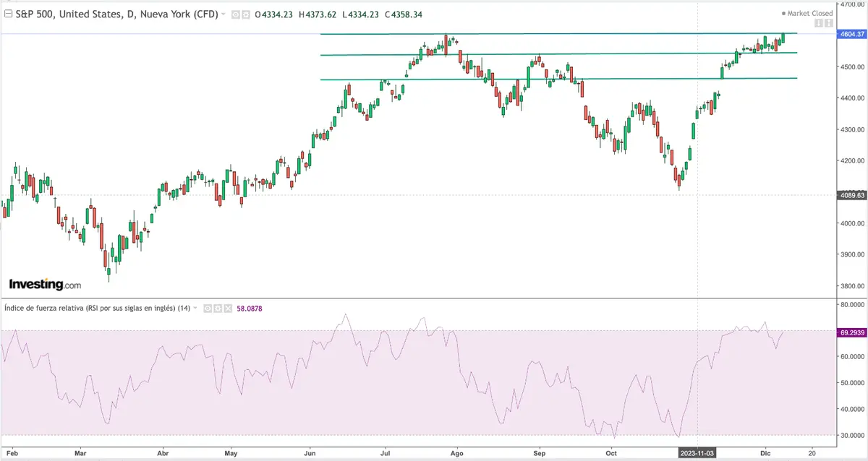Toggle S&P 500 series visibility eye icon
Screen dimensions: 868x461
click(x=236, y=14)
